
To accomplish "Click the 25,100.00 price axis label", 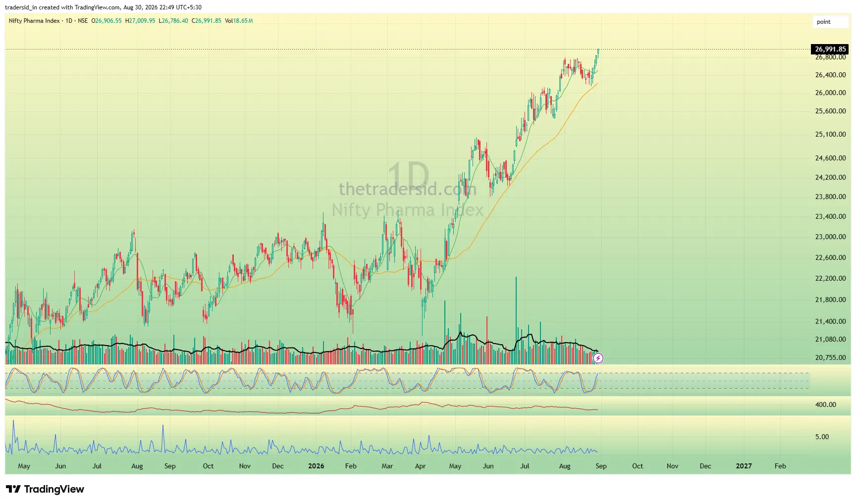I will click(x=830, y=134).
